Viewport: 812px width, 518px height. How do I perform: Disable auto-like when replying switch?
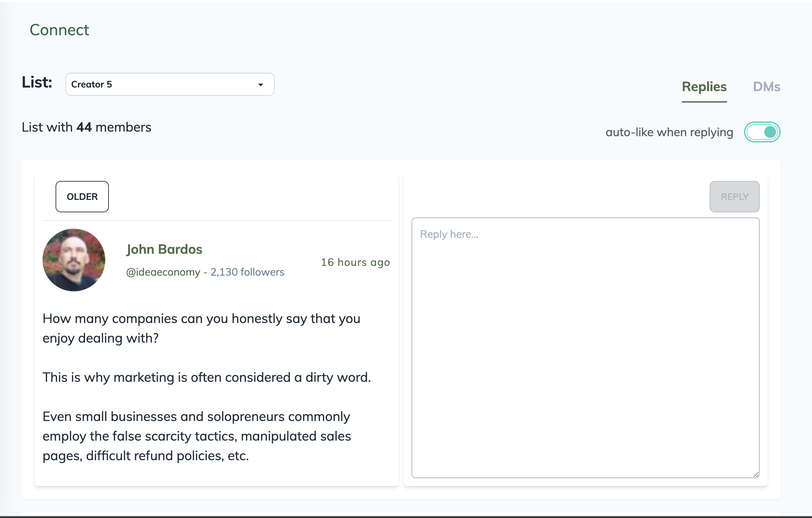tap(762, 132)
